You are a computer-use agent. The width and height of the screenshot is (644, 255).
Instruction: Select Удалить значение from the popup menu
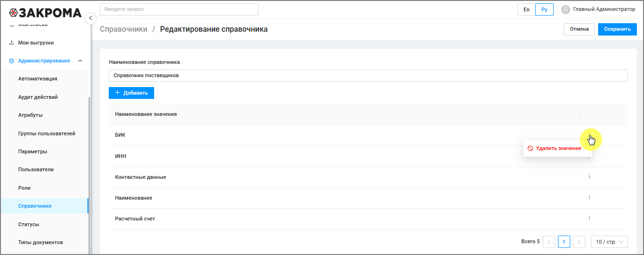click(557, 148)
